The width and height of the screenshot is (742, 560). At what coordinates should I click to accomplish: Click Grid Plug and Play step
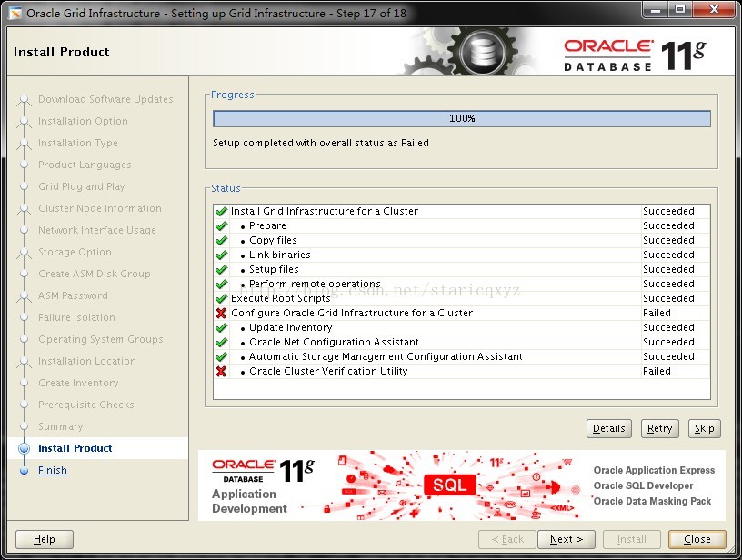(82, 186)
